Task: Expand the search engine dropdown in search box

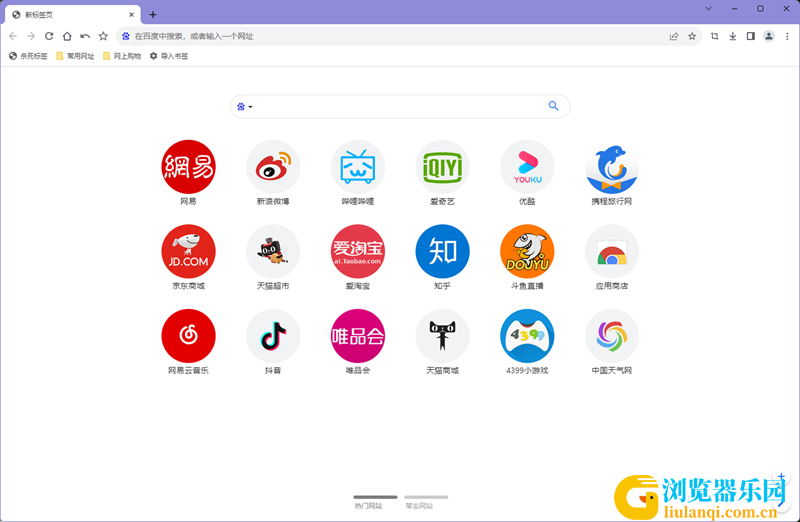Action: point(245,107)
